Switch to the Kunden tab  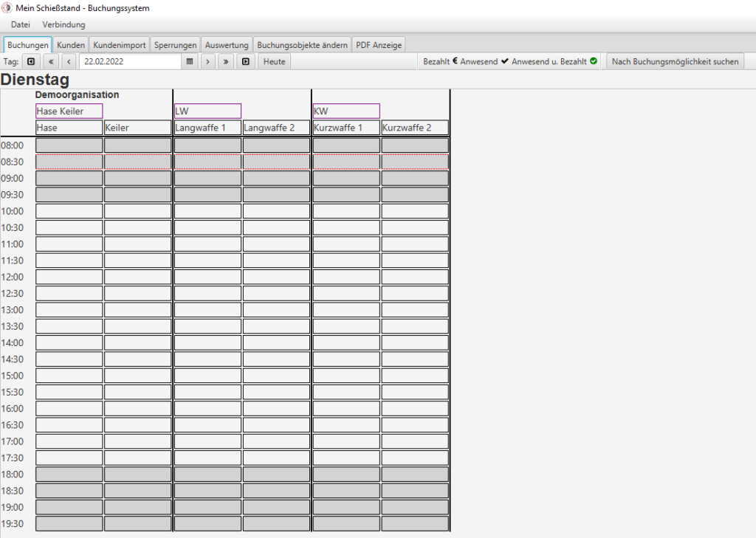(x=71, y=45)
